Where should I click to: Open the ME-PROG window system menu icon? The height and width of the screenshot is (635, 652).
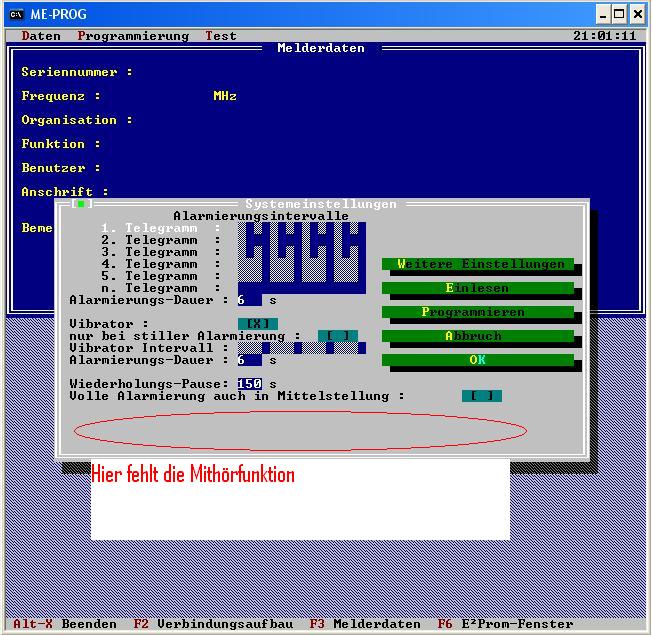pyautogui.click(x=16, y=15)
